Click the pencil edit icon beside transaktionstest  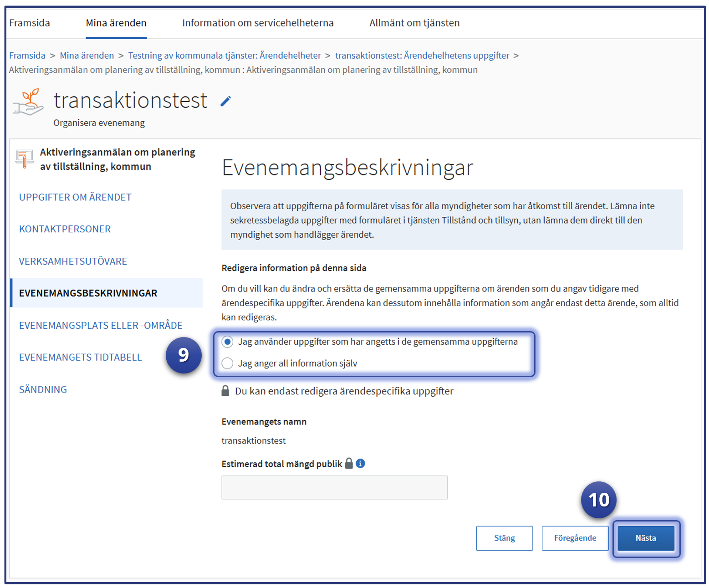tap(226, 101)
